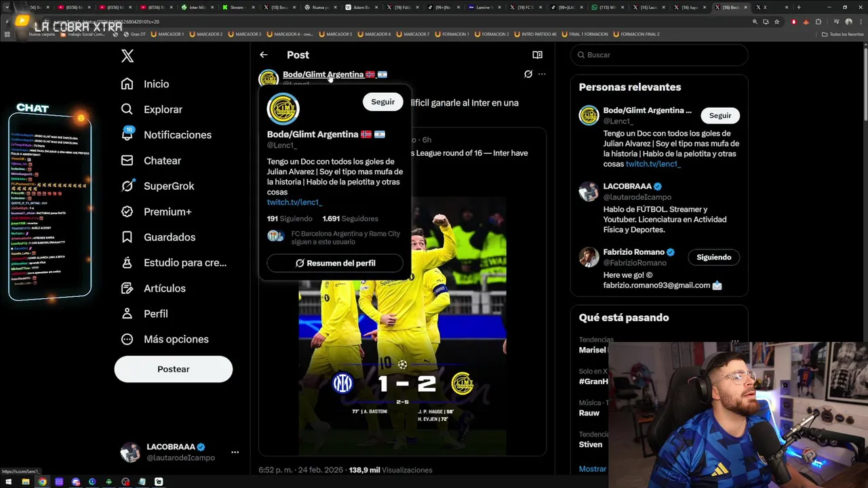Click Bodø/Glimt Argentina post author name
The image size is (868, 488).
tap(323, 74)
